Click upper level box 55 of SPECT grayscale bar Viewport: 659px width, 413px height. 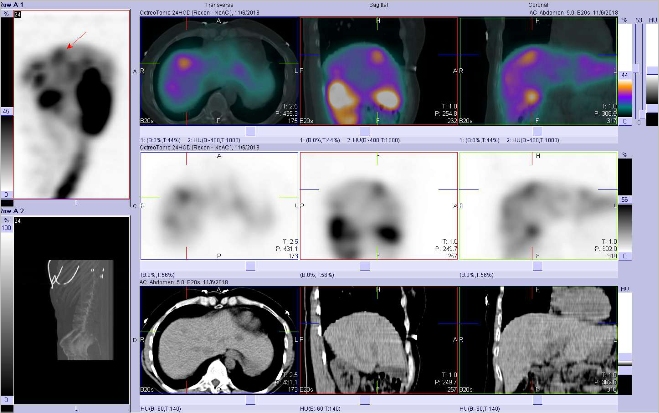coord(625,200)
